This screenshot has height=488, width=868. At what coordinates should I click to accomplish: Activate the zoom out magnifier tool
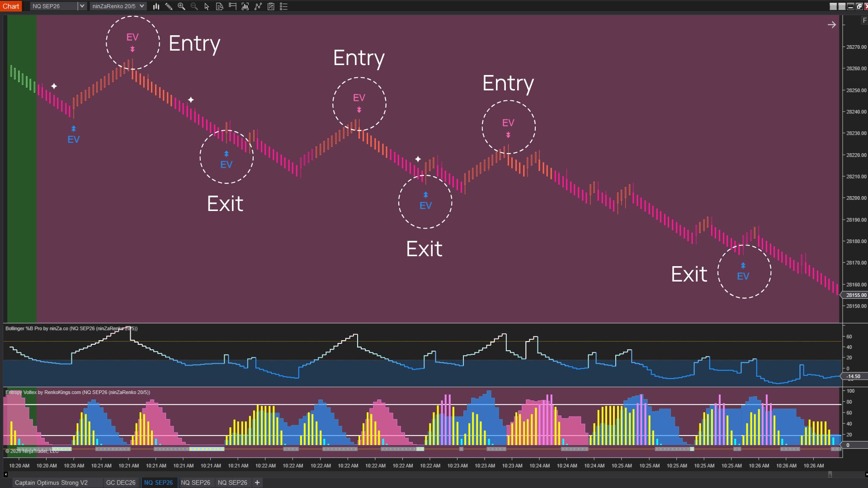194,6
